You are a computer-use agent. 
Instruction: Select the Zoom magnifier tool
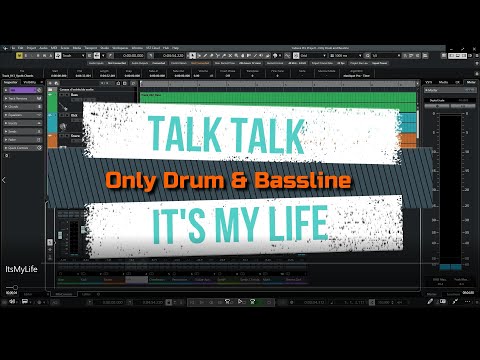(x=236, y=55)
